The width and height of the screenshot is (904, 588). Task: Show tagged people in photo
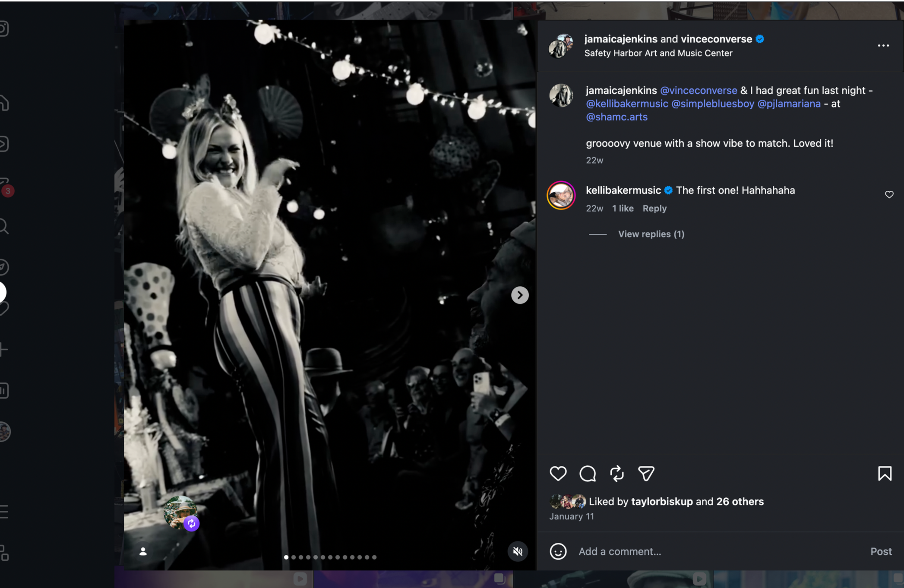point(143,551)
